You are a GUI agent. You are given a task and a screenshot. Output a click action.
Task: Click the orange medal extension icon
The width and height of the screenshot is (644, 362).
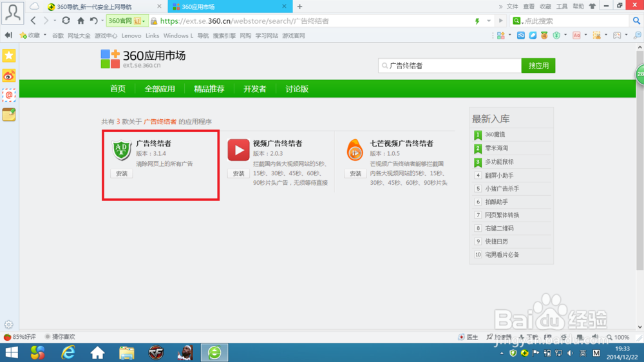point(544,35)
